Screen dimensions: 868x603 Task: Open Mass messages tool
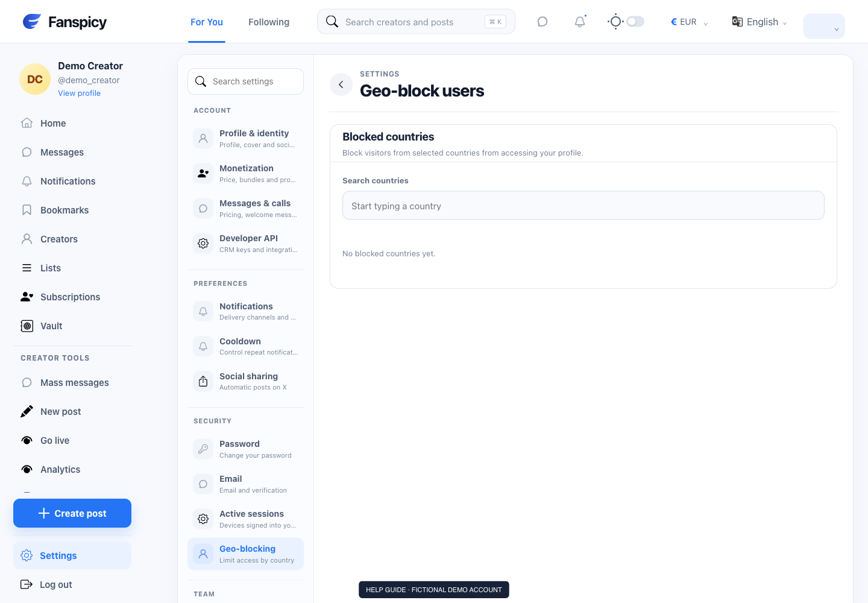72,382
